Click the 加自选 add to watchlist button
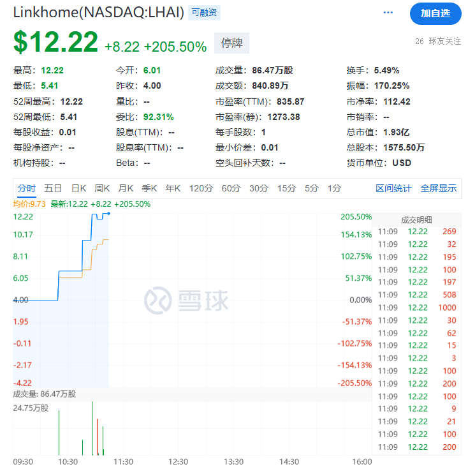The width and height of the screenshot is (468, 476). point(435,13)
